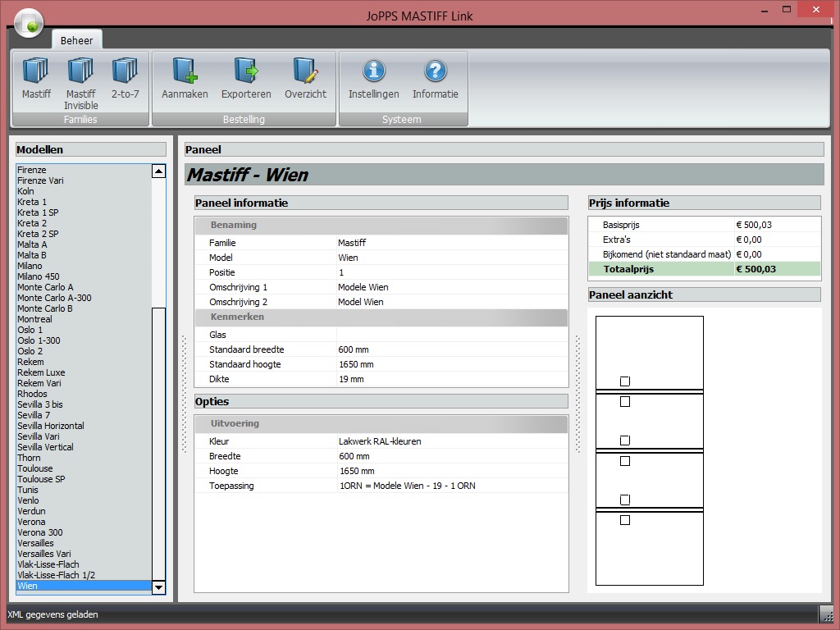Open the 2-to-7 family
Viewport: 840px width, 630px height.
pyautogui.click(x=125, y=79)
